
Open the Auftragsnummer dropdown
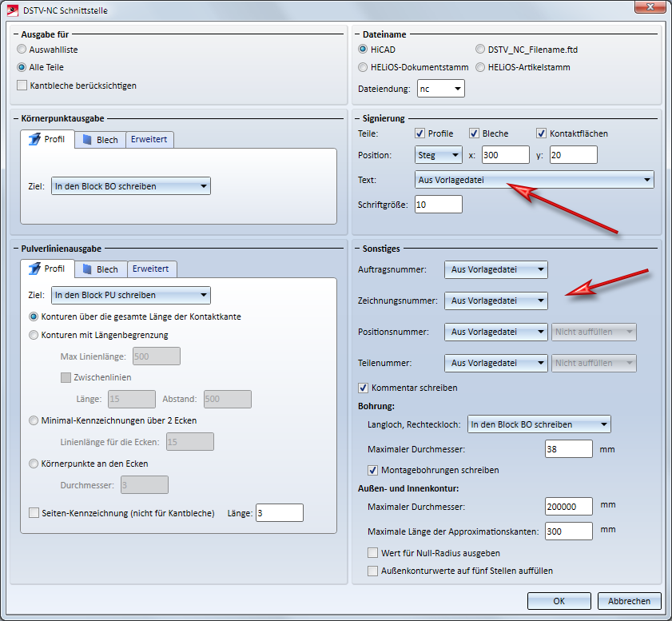tap(496, 269)
